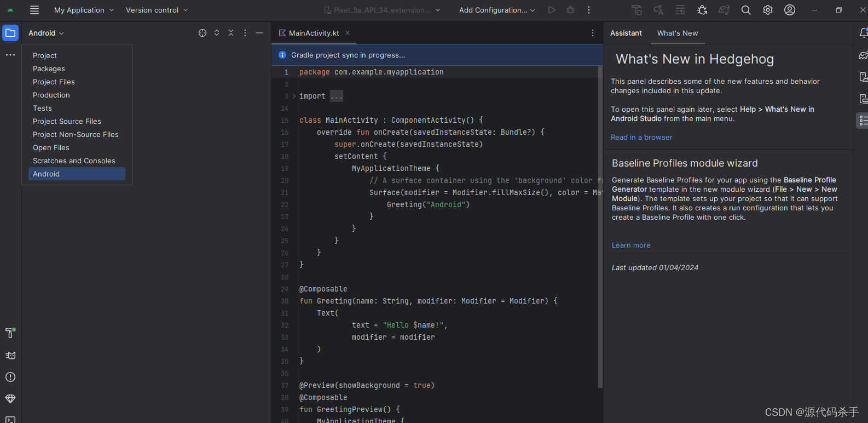This screenshot has width=868, height=423.
Task: Click the Run app play button
Action: [x=552, y=10]
